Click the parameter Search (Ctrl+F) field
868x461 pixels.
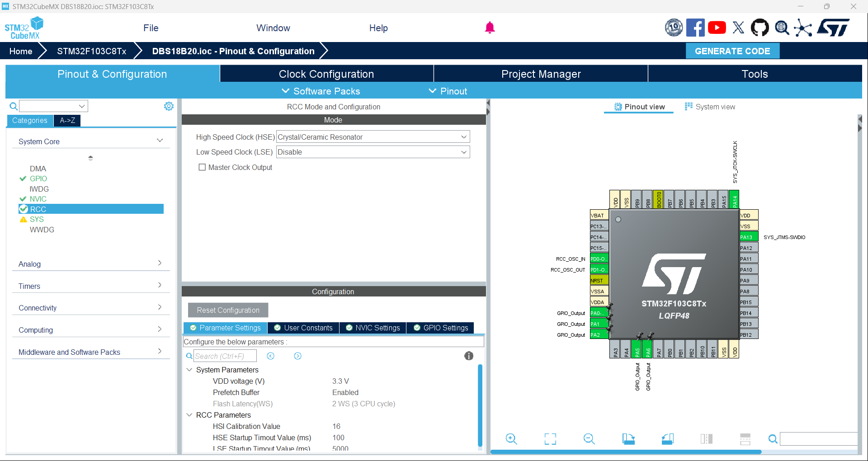pyautogui.click(x=225, y=356)
